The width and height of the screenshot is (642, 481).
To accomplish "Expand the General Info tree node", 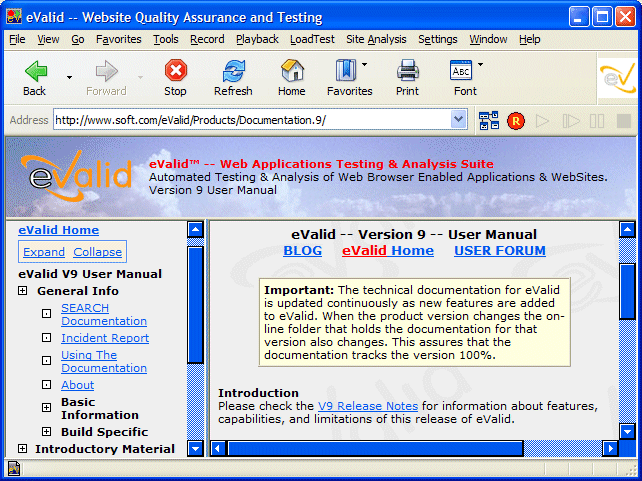I will (x=23, y=291).
